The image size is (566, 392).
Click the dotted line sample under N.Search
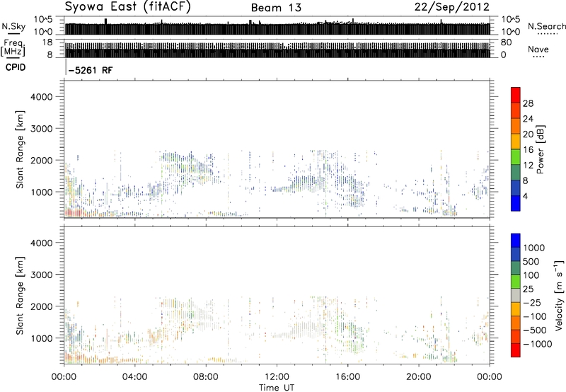pos(547,34)
